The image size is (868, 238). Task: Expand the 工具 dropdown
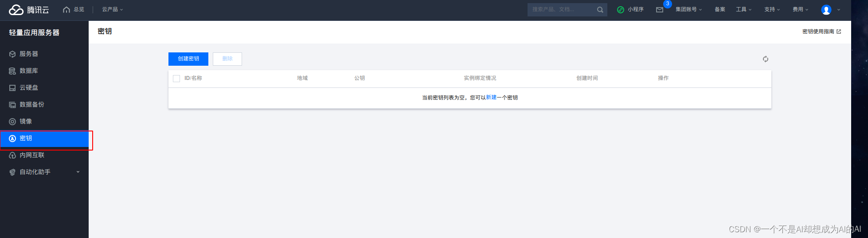tap(744, 9)
